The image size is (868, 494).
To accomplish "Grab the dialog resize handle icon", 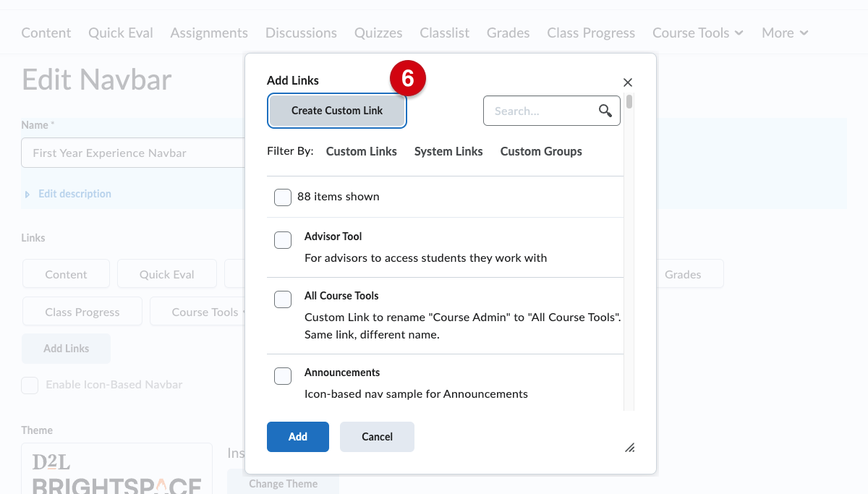I will click(630, 448).
